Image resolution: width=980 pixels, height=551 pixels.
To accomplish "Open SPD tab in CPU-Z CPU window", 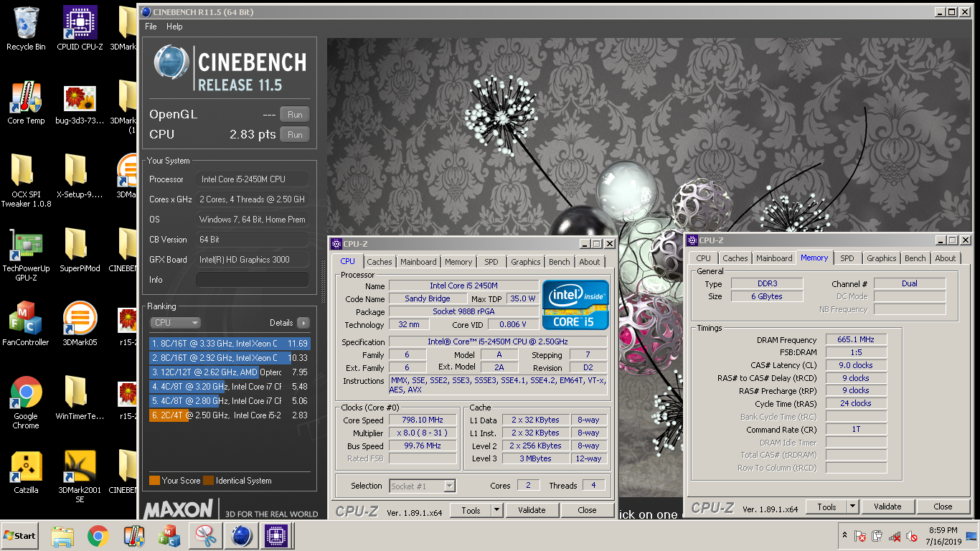I will (491, 262).
